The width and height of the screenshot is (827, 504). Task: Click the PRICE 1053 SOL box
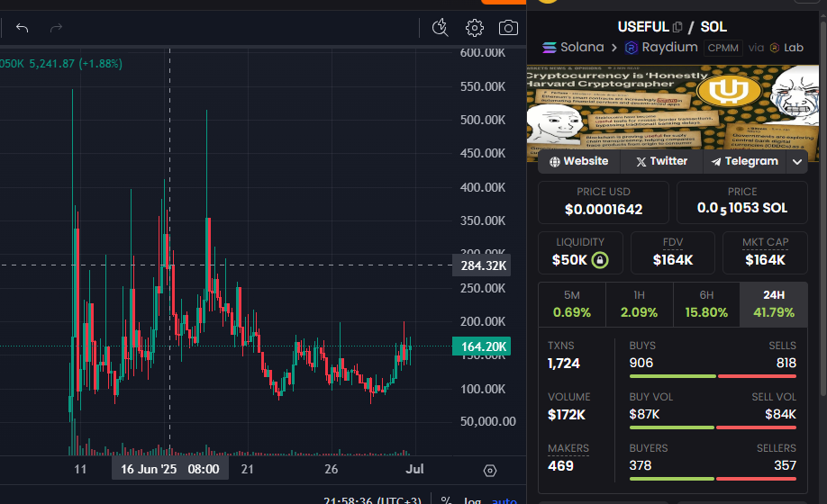741,202
